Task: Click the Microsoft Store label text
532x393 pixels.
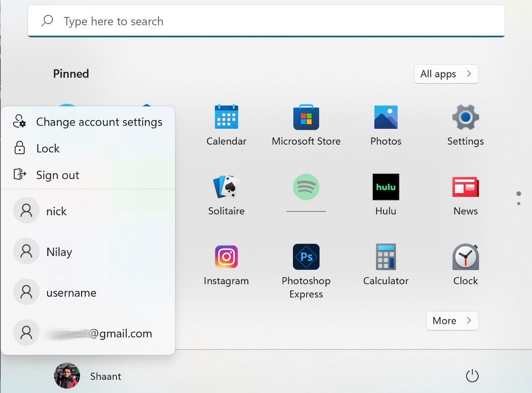Action: (x=306, y=141)
